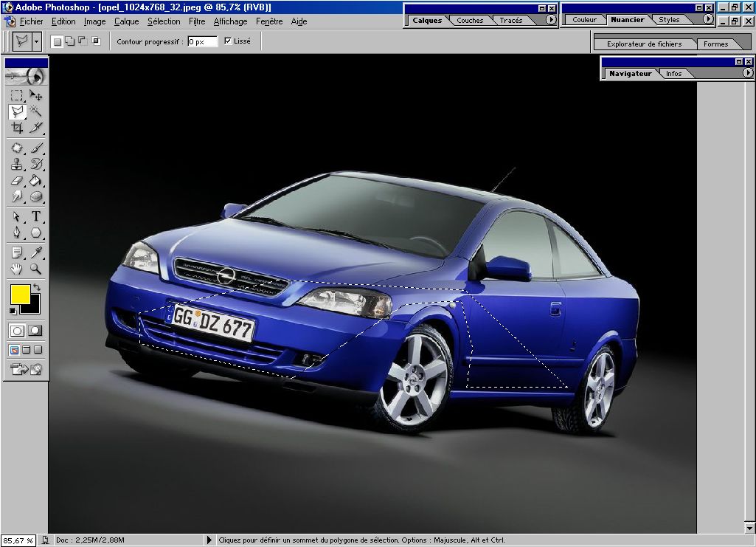Select the Path Selection arrow tool
The width and height of the screenshot is (756, 547).
(x=17, y=216)
